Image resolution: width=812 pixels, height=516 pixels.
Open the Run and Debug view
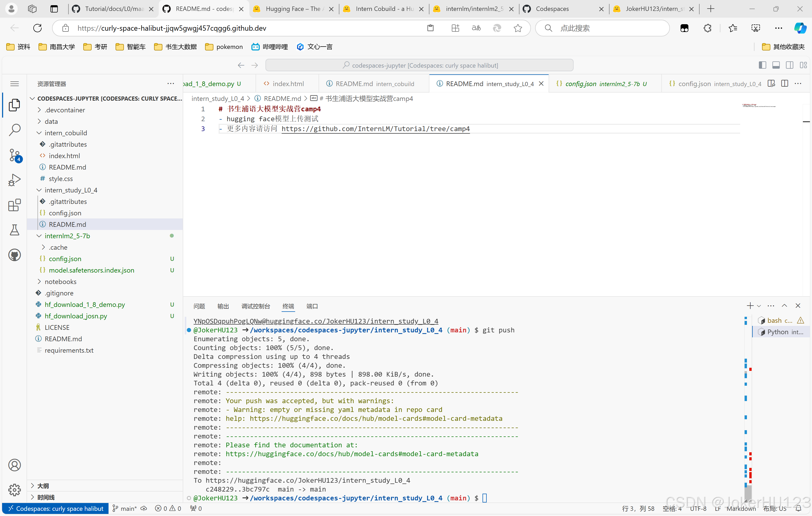coord(15,180)
